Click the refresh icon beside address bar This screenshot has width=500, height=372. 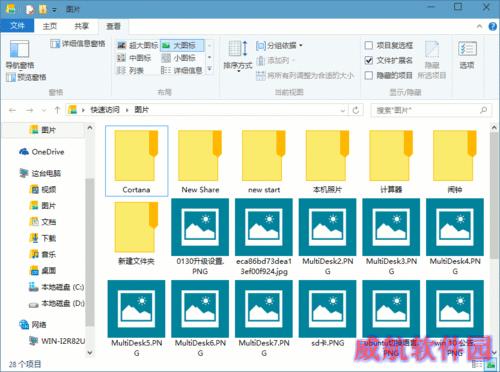click(x=356, y=110)
